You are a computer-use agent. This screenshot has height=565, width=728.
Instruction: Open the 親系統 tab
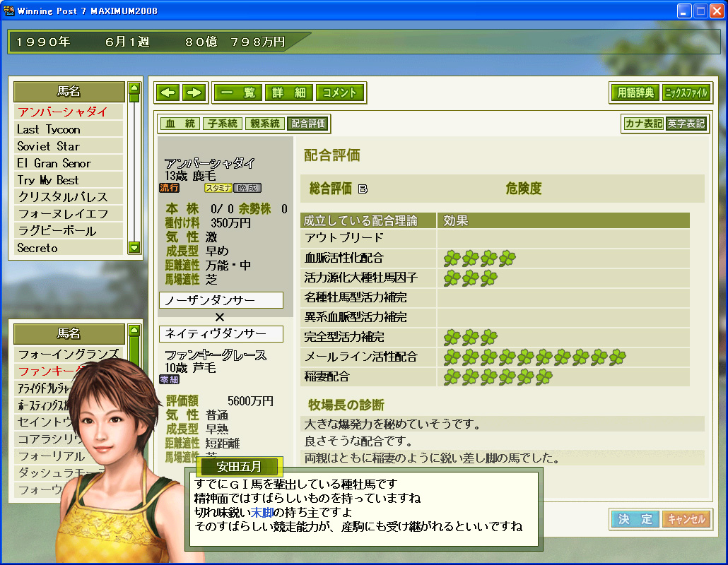(265, 124)
